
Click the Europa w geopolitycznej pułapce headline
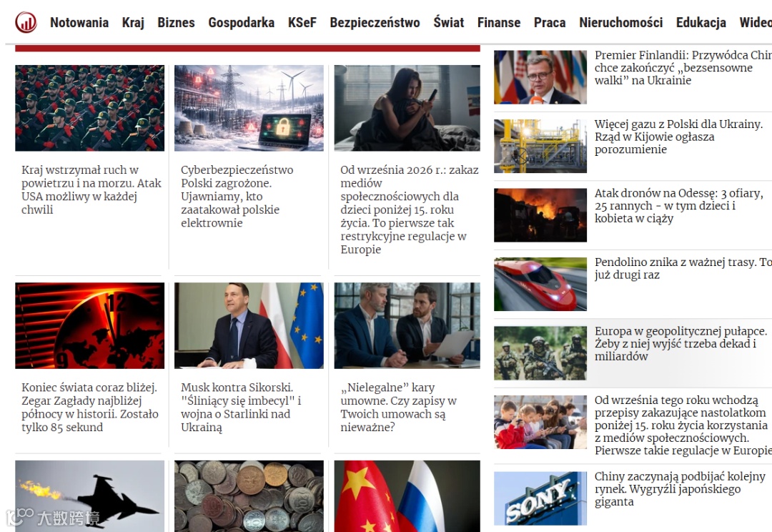pyautogui.click(x=681, y=343)
